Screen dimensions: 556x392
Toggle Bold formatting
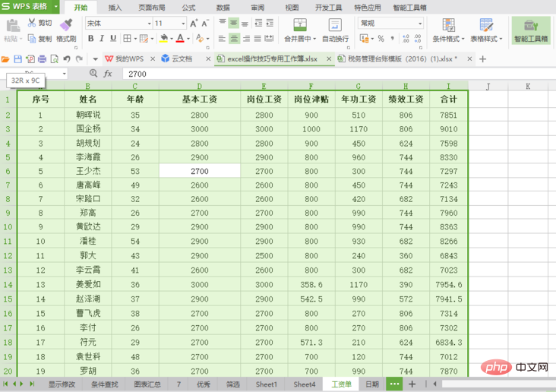pos(91,38)
